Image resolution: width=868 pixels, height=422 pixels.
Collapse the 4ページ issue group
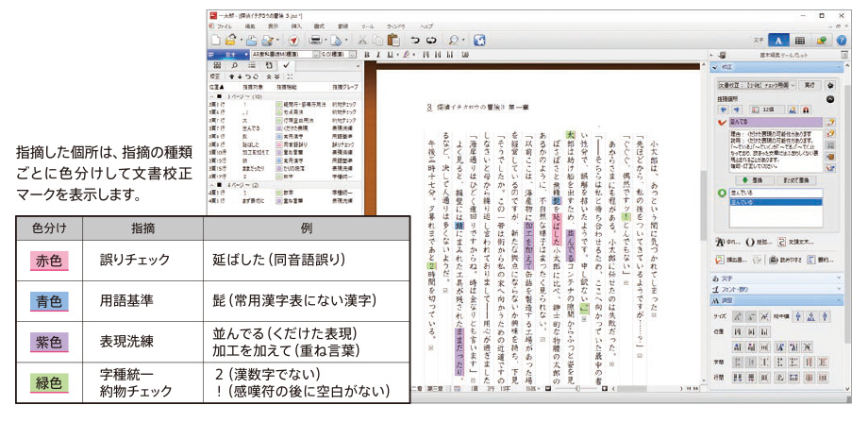coord(212,183)
